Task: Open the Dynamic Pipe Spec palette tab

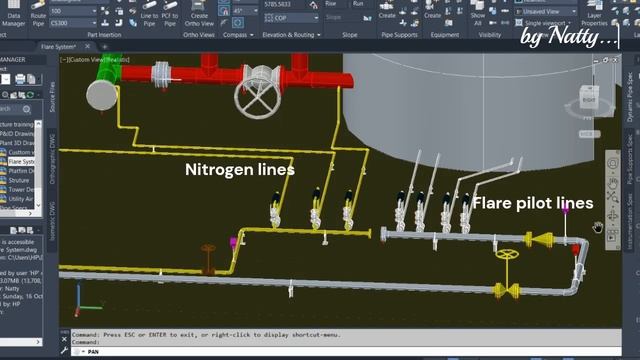Action: coord(630,97)
